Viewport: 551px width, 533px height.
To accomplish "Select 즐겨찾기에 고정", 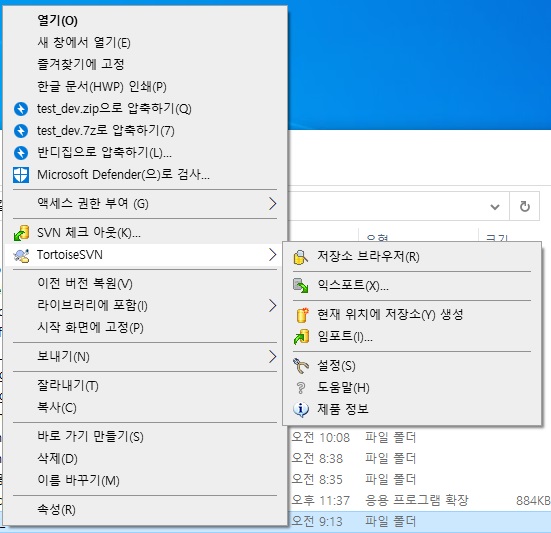I will click(145, 64).
